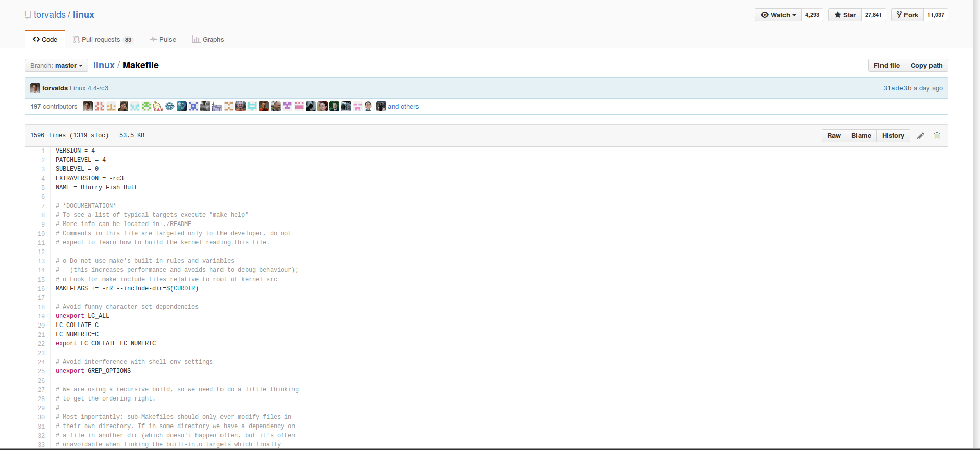Click the eye icon in the Watch button
The height and width of the screenshot is (450, 980).
(765, 15)
